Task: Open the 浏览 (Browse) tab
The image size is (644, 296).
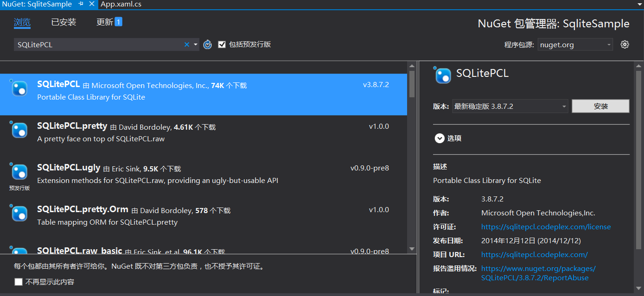Action: pyautogui.click(x=22, y=22)
